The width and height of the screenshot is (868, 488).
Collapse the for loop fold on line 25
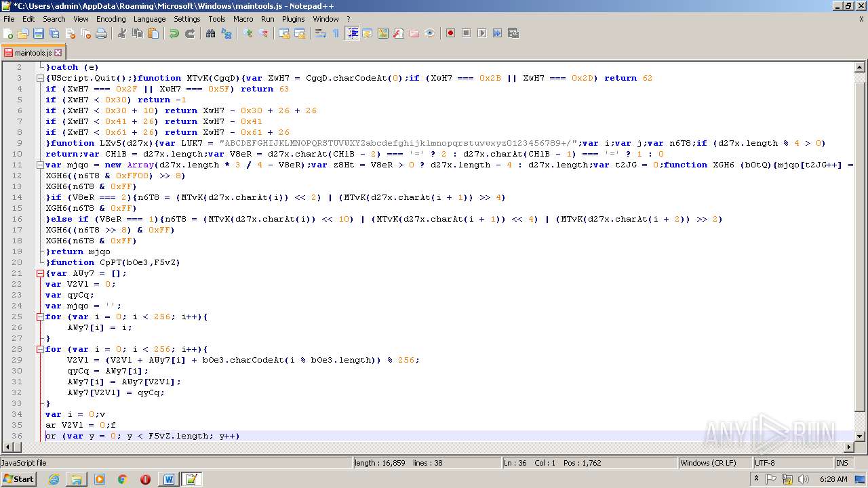(40, 317)
